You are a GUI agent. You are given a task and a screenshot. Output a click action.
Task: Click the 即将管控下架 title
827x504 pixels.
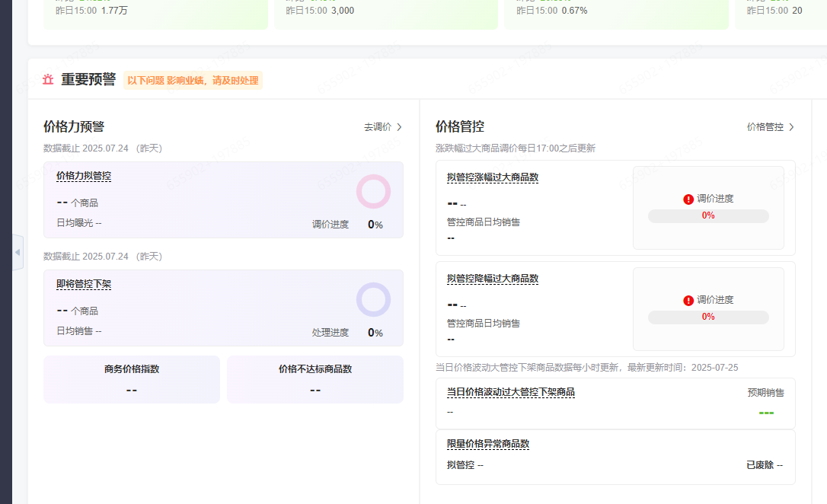click(84, 284)
